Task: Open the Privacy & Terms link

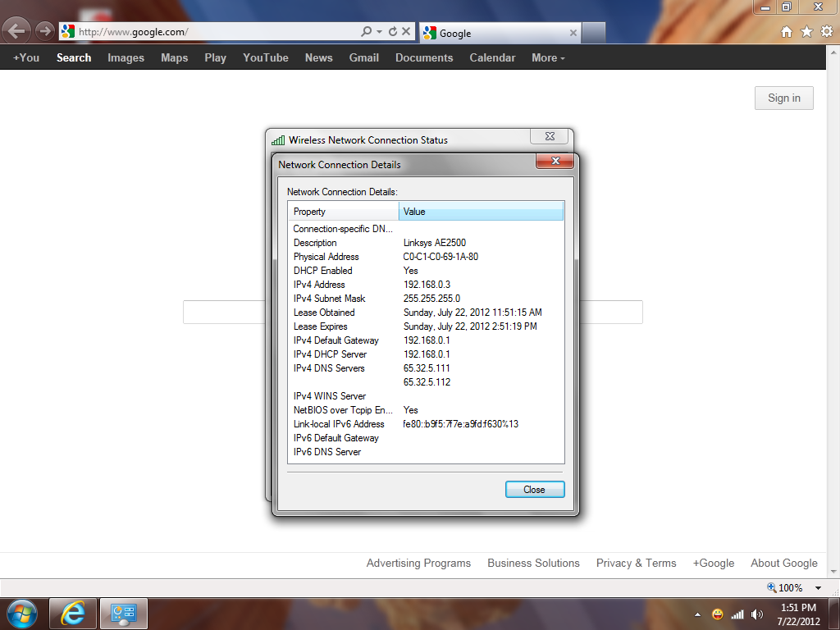Action: [x=636, y=563]
